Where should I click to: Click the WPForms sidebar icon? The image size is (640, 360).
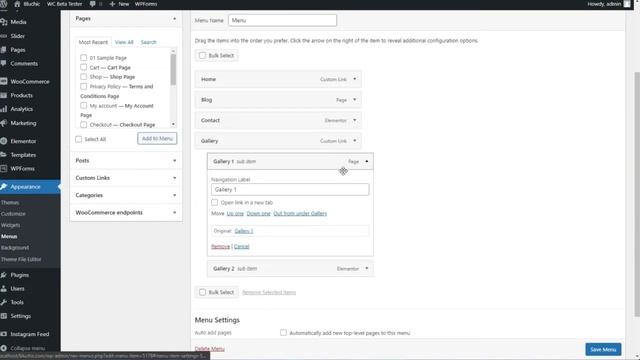coord(4,169)
